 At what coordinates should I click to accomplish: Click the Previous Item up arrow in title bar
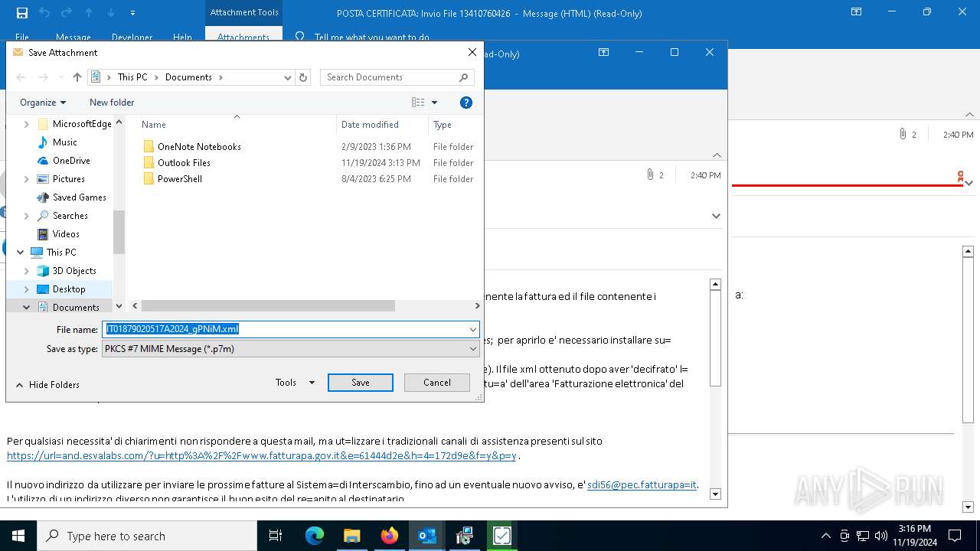coord(89,13)
